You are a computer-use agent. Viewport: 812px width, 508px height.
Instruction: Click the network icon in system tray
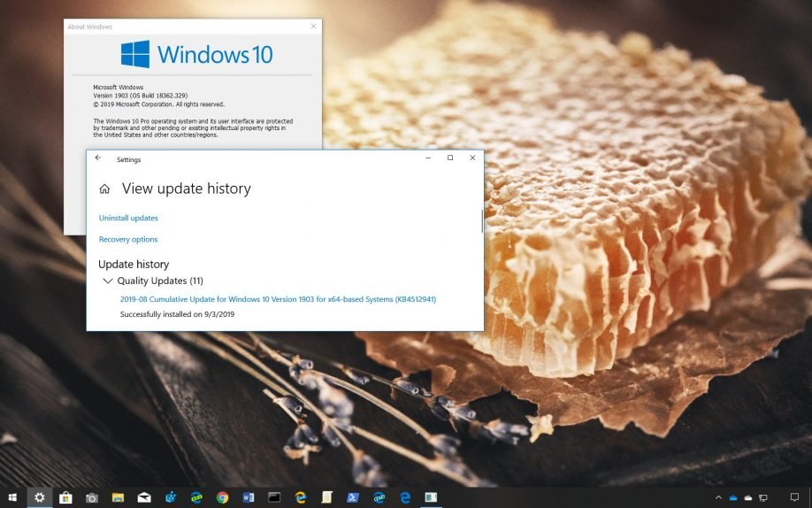point(762,497)
